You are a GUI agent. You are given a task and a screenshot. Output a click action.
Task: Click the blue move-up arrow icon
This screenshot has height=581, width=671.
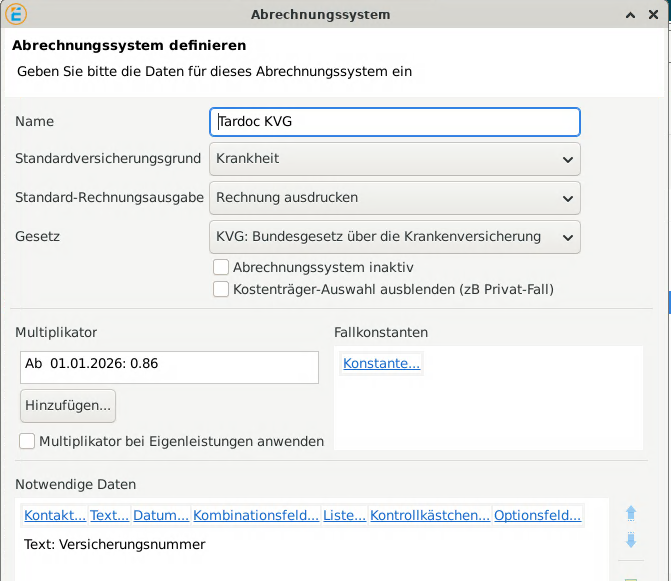(631, 513)
